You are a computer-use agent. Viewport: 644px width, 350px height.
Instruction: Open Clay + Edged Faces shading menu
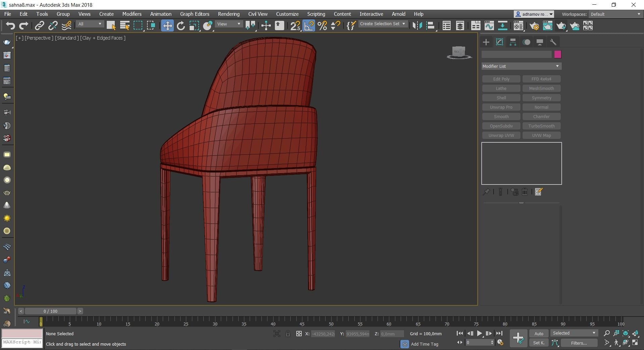[103, 38]
